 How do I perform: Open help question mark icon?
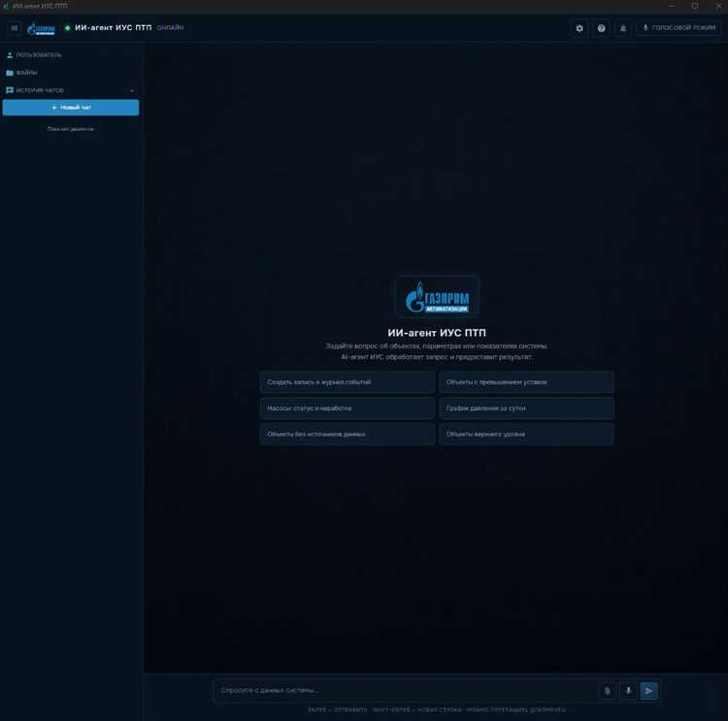coord(601,28)
